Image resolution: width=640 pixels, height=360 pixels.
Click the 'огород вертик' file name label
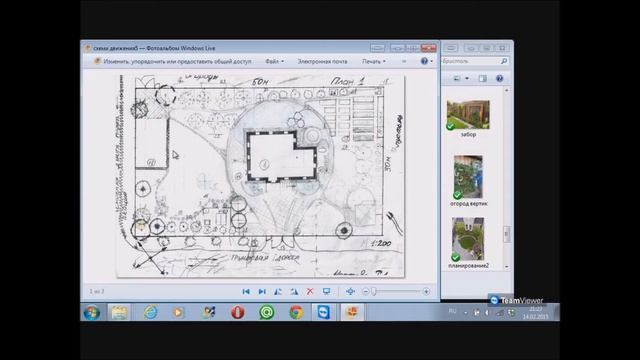tap(469, 203)
